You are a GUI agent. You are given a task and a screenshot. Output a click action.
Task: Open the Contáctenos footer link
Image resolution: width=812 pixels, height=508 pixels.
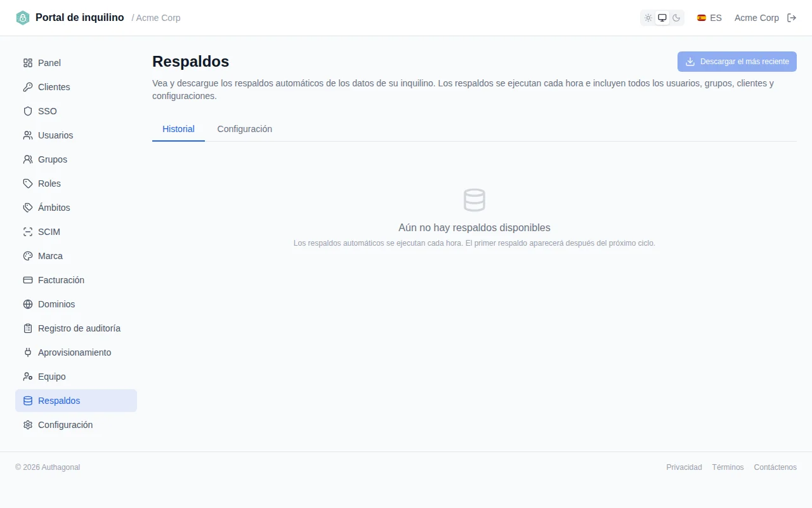tap(775, 467)
